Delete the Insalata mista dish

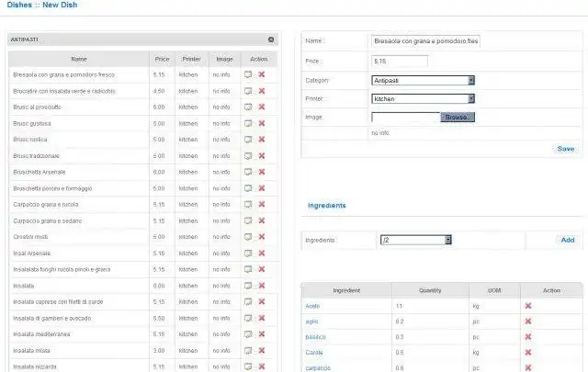tap(262, 350)
